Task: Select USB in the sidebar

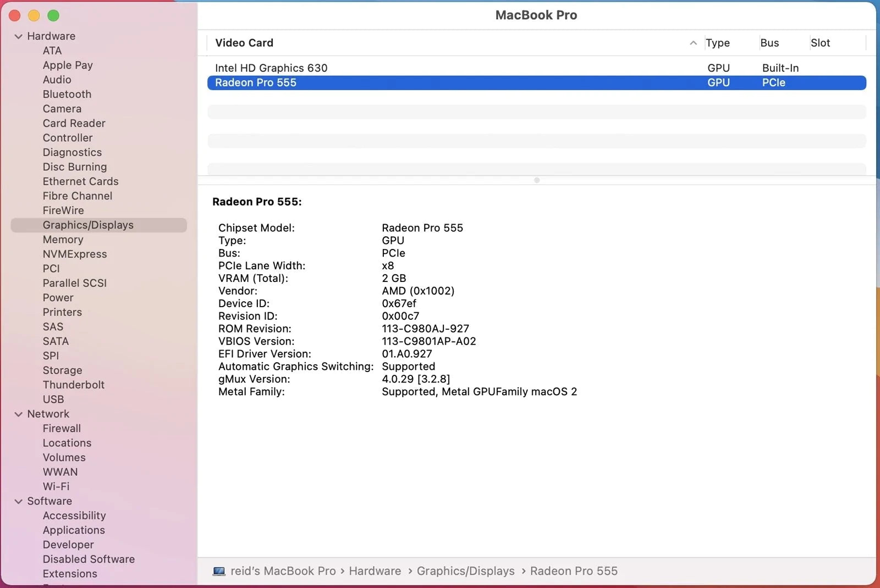Action: click(x=53, y=400)
